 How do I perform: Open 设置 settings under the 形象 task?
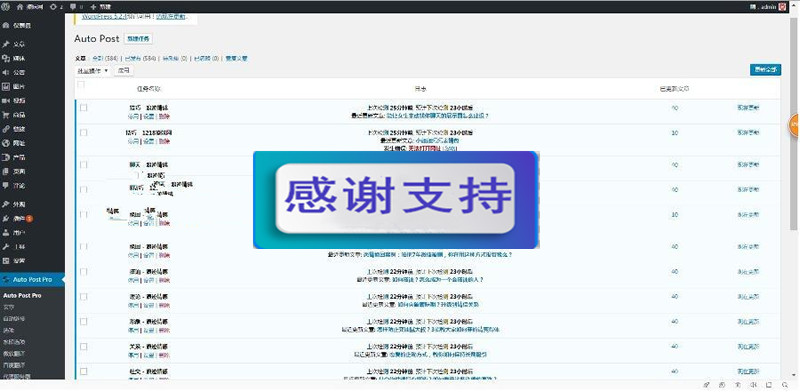coord(148,330)
